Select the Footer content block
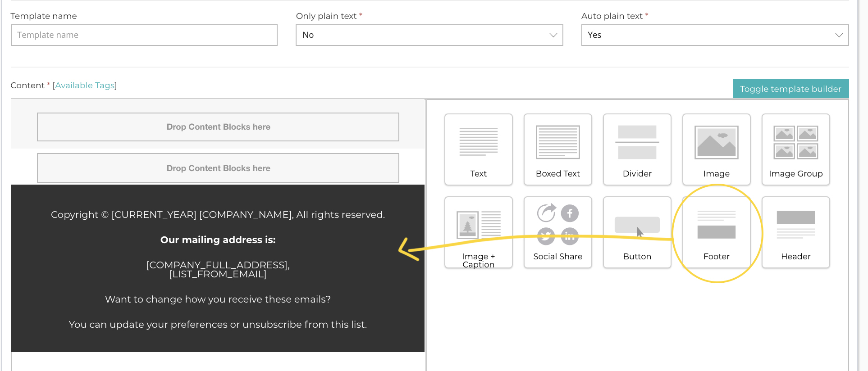The height and width of the screenshot is (371, 868). [x=716, y=232]
